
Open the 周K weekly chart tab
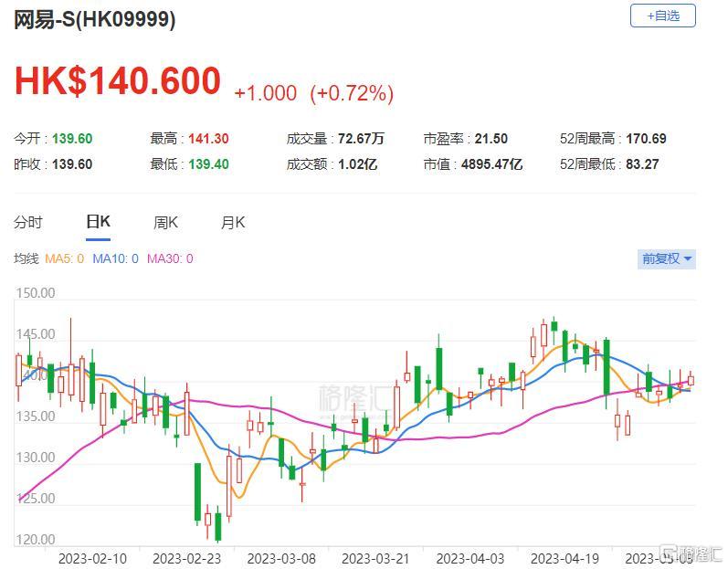[x=165, y=222]
